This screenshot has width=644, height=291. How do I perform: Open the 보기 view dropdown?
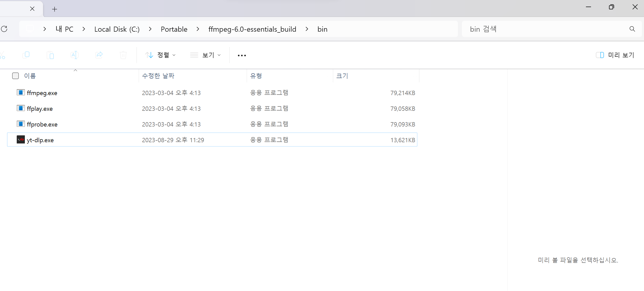[205, 55]
